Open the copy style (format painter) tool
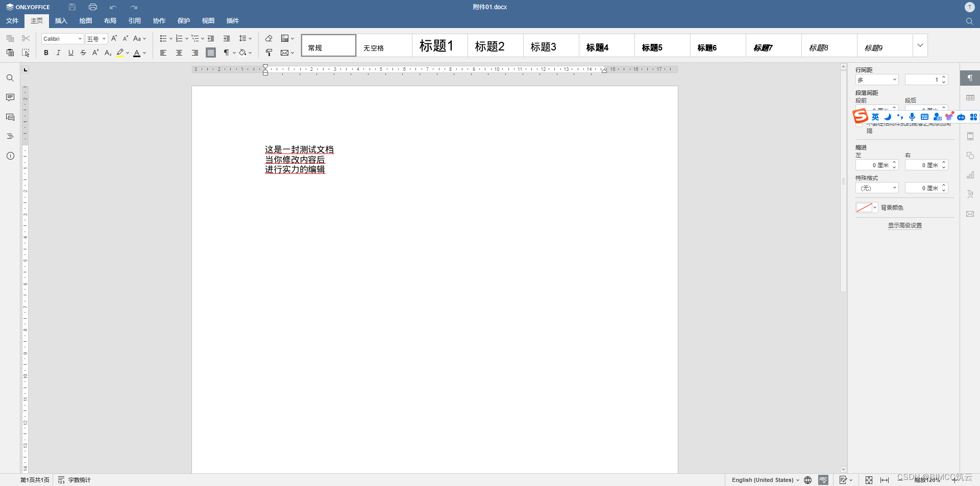The width and height of the screenshot is (980, 486). [269, 53]
